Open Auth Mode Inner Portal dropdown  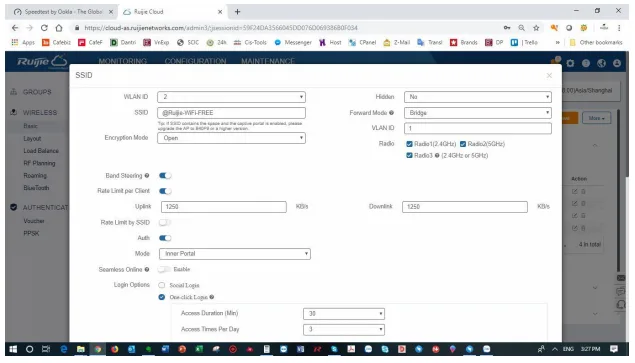[235, 254]
